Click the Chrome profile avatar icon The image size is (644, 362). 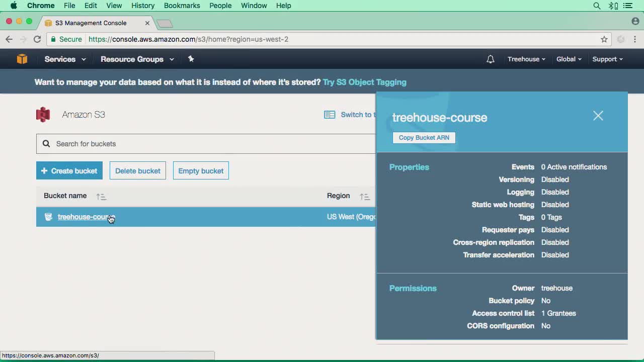[635, 21]
